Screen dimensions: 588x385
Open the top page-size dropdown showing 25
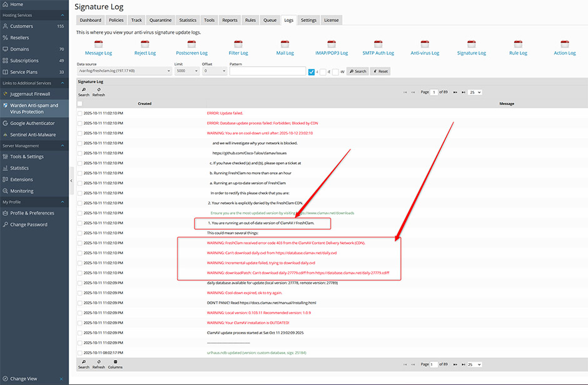coord(475,92)
